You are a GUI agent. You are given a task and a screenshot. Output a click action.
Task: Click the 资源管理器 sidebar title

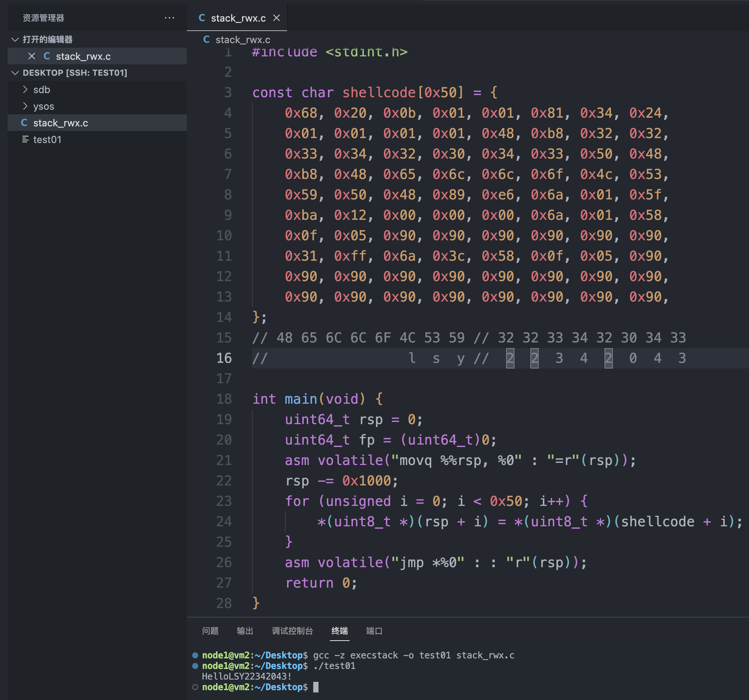click(x=44, y=18)
